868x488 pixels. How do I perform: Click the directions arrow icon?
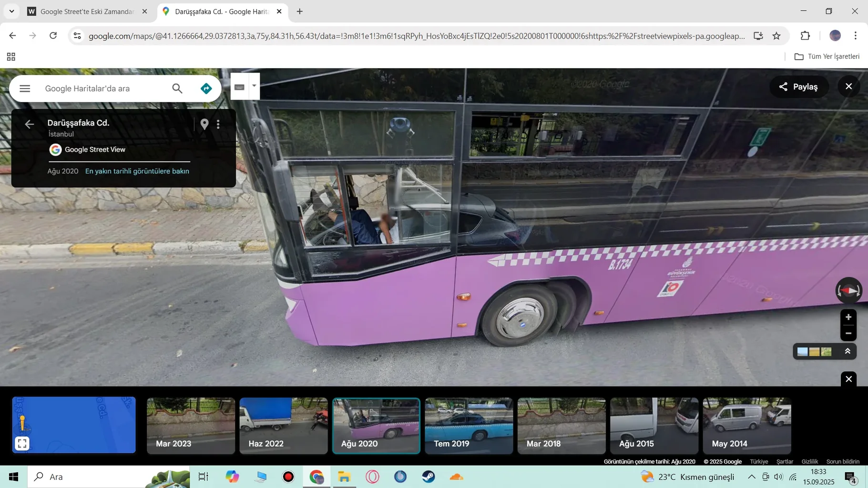coord(206,88)
